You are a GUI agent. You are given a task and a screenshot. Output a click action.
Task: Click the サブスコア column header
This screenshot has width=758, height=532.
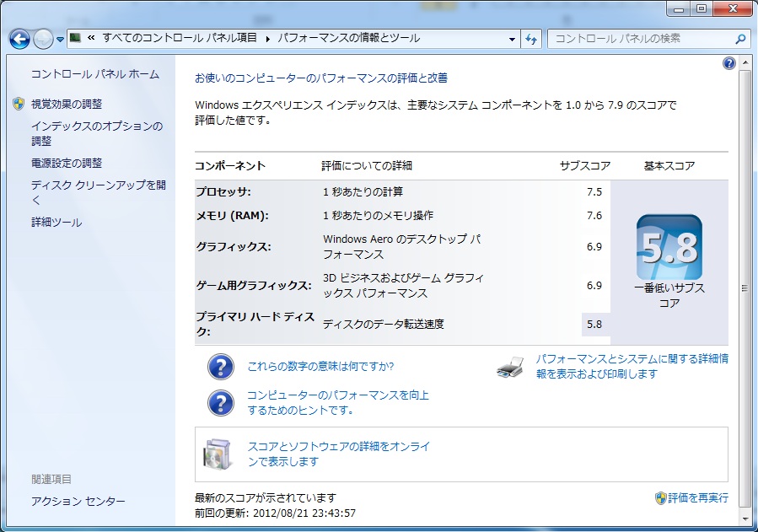[x=585, y=166]
